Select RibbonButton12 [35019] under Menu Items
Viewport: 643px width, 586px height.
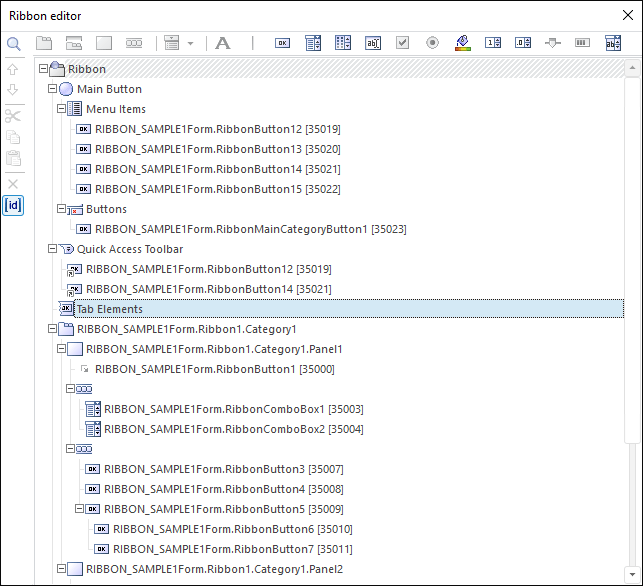pyautogui.click(x=218, y=129)
